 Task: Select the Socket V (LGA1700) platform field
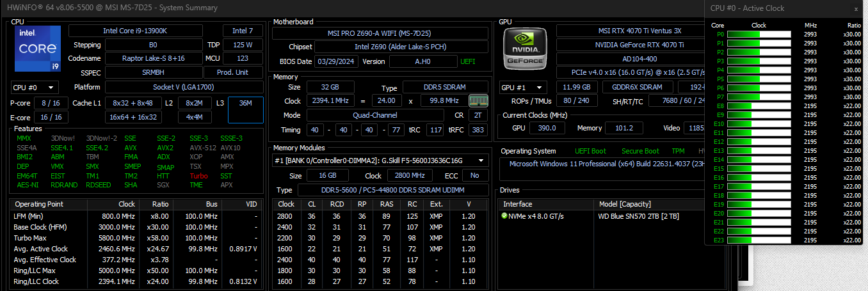point(184,87)
